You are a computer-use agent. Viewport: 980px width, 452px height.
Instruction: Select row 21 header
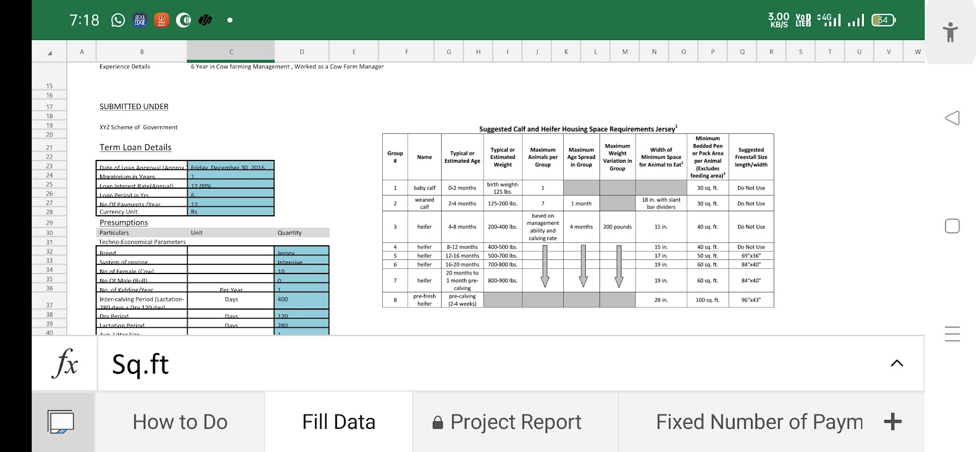pos(50,147)
